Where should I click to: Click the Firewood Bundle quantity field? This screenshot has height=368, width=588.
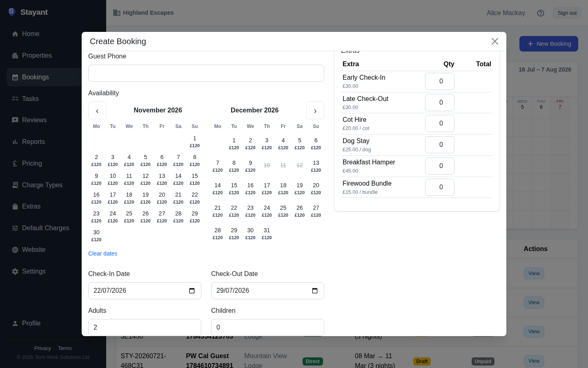tap(440, 187)
